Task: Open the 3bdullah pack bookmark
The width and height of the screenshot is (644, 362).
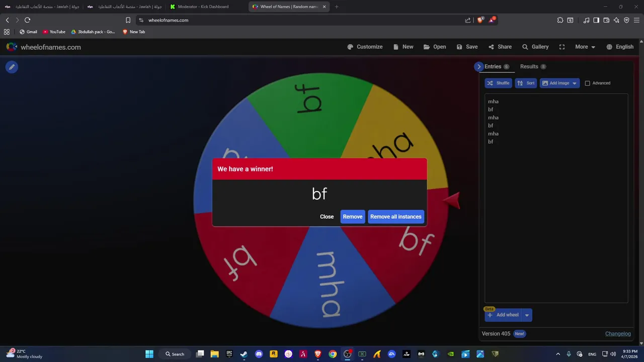Action: (x=93, y=32)
